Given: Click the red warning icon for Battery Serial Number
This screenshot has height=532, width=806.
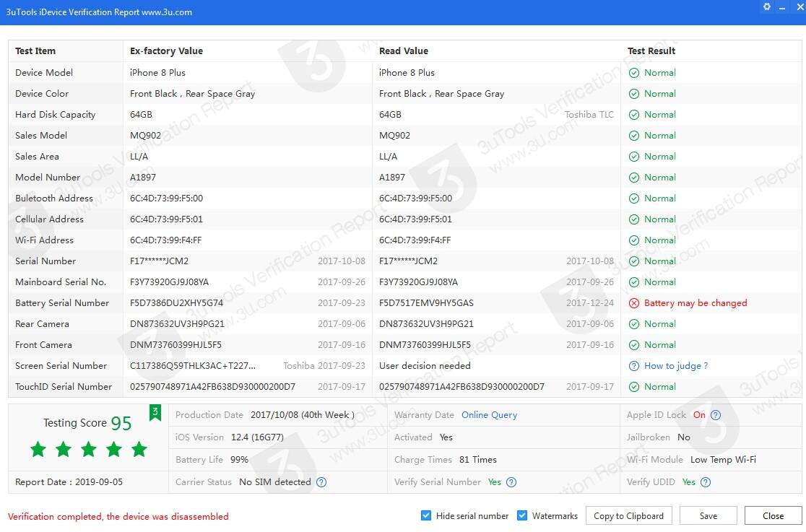Looking at the screenshot, I should coord(634,303).
